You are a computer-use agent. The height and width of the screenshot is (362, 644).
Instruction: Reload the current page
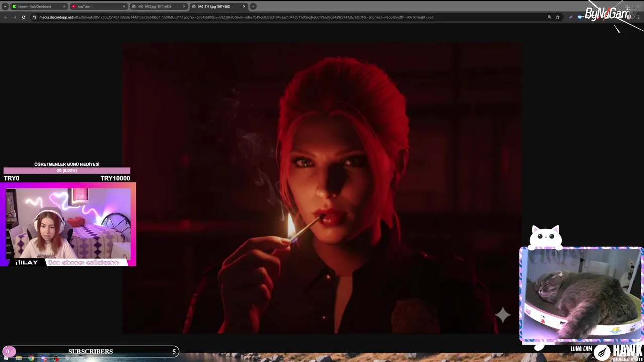pyautogui.click(x=23, y=17)
